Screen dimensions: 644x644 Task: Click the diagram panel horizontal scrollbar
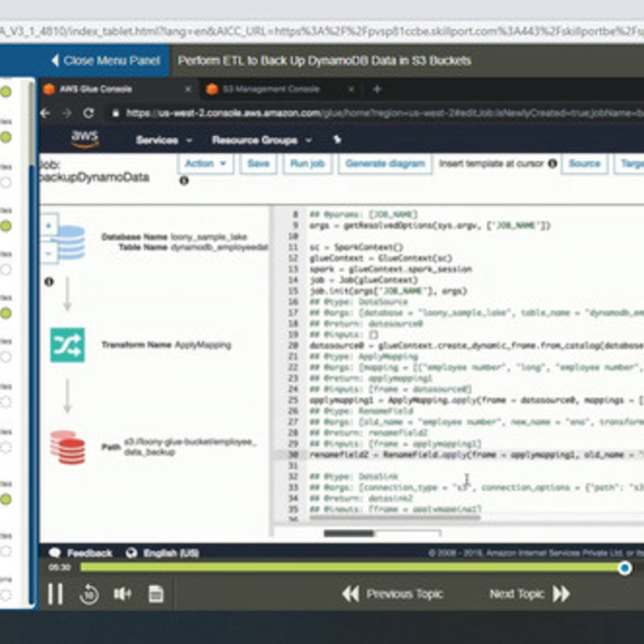tap(349, 534)
